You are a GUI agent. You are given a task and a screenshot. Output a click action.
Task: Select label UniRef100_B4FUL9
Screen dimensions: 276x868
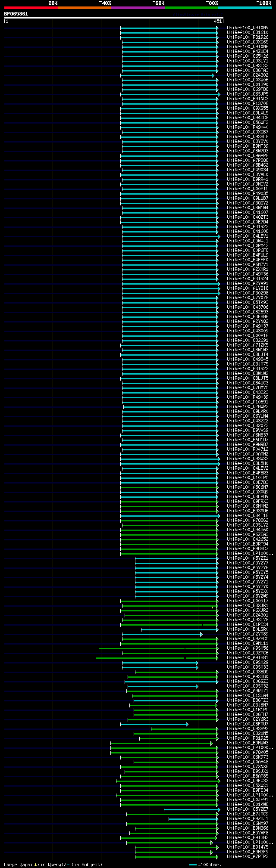(x=248, y=255)
